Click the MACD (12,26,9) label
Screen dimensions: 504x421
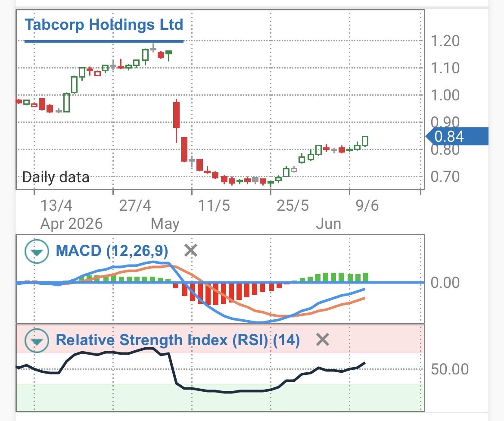pyautogui.click(x=112, y=250)
